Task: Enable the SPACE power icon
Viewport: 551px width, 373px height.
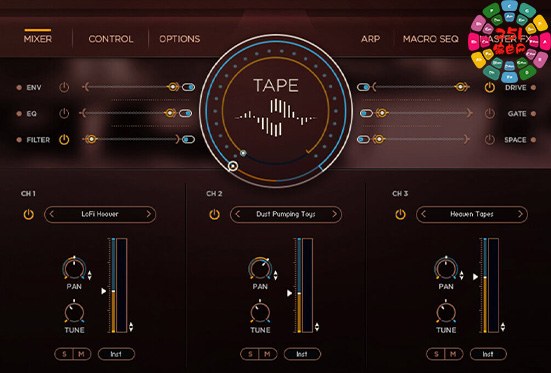Action: point(490,140)
